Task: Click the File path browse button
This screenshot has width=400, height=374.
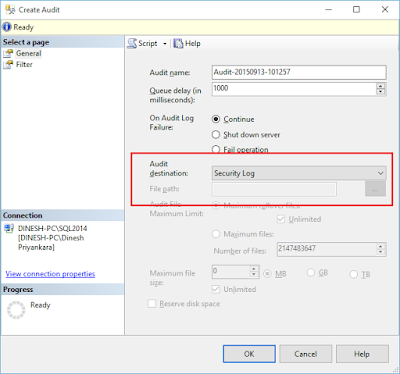Action: [x=375, y=189]
